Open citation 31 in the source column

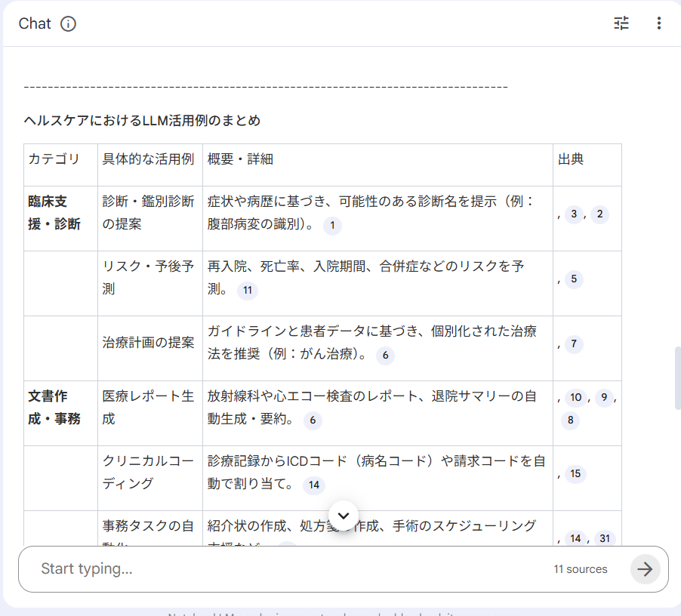[x=603, y=538]
